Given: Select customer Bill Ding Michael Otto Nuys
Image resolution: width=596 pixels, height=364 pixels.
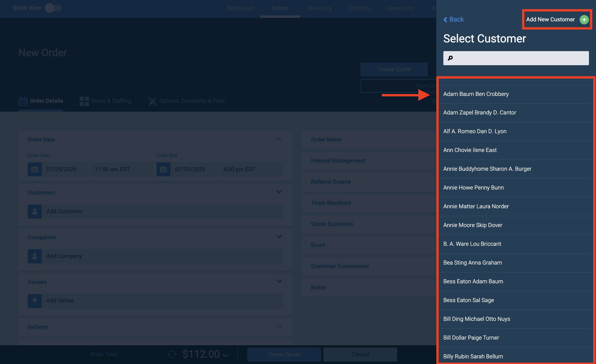Looking at the screenshot, I should point(516,319).
